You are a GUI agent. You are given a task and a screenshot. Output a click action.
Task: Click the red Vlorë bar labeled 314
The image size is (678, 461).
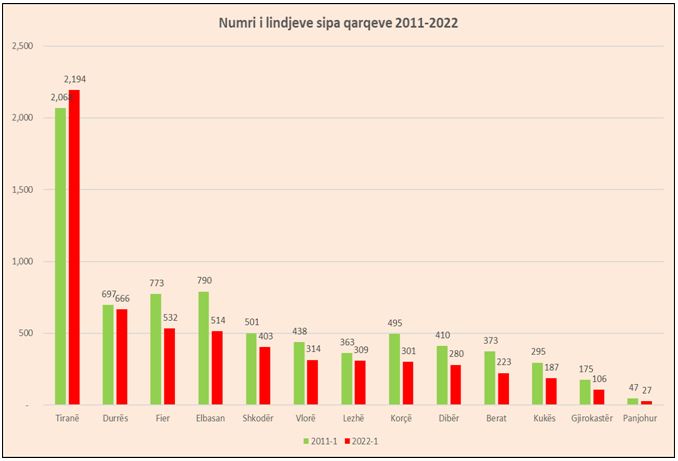pyautogui.click(x=313, y=382)
